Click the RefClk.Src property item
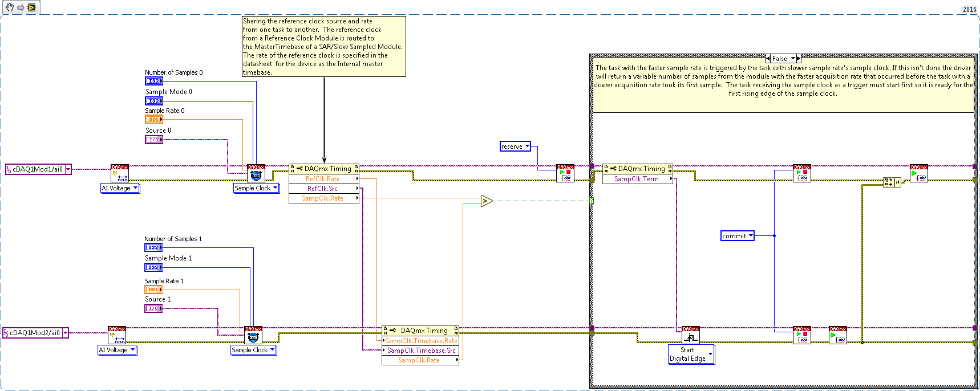The image size is (980, 391). pos(323,189)
